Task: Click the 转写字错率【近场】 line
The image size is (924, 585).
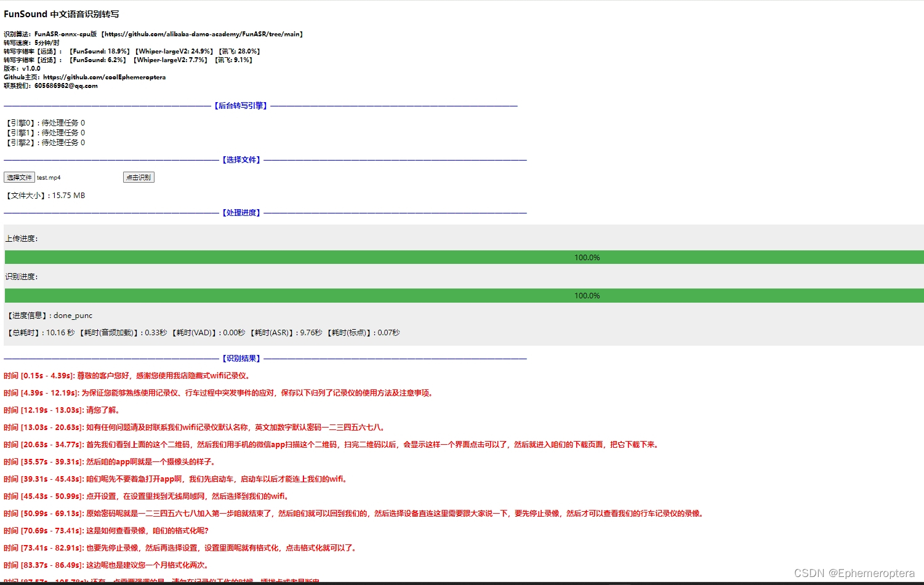Action: tap(128, 60)
